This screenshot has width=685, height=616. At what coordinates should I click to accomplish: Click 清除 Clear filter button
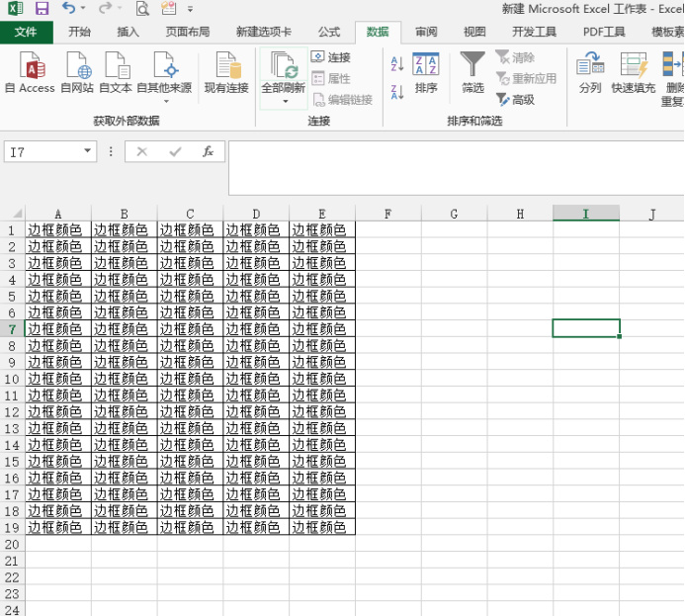click(x=515, y=57)
